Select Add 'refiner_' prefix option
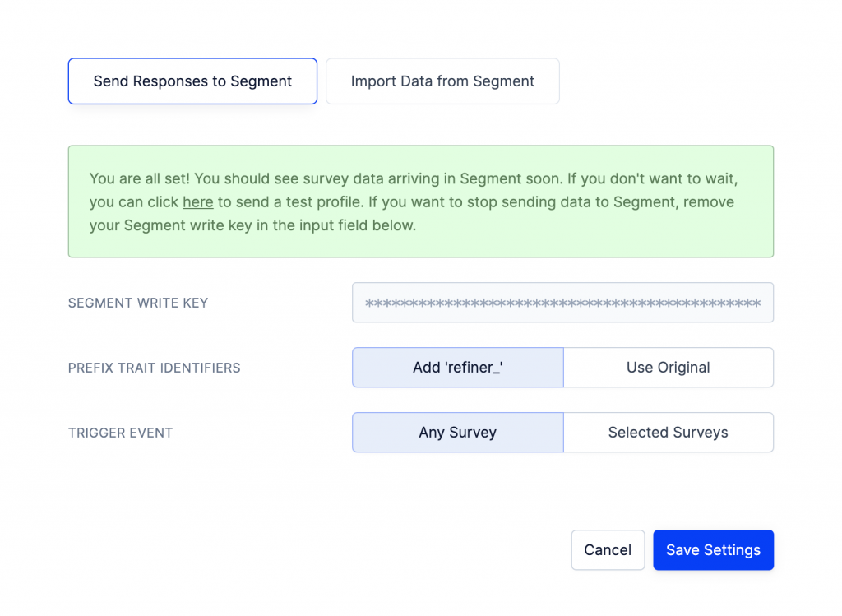This screenshot has height=616, width=842. (x=457, y=368)
